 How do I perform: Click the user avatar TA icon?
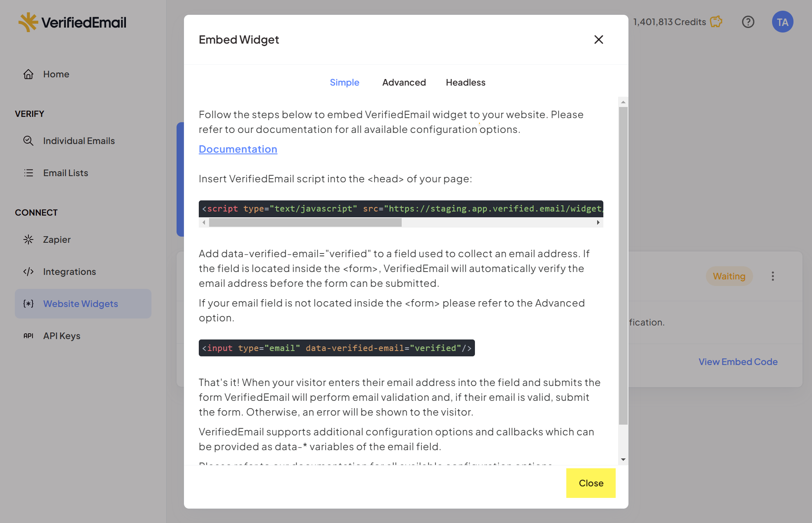pos(782,21)
